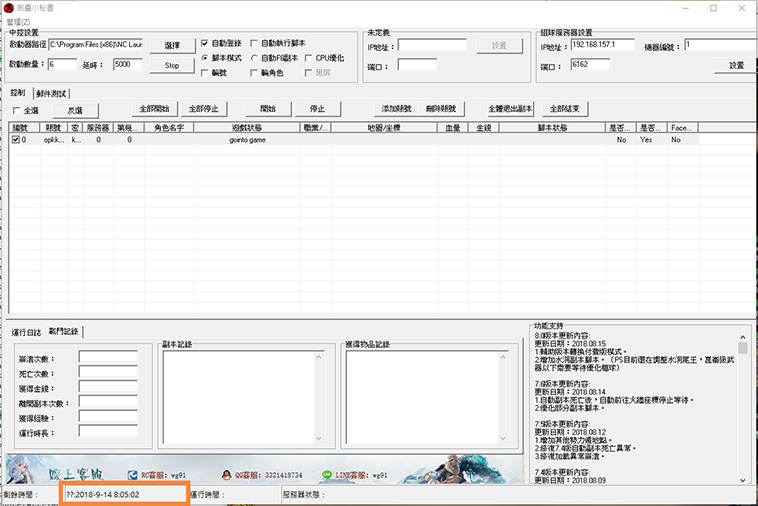Check the 全選 select-all checkbox
This screenshot has width=758, height=506.
16,110
